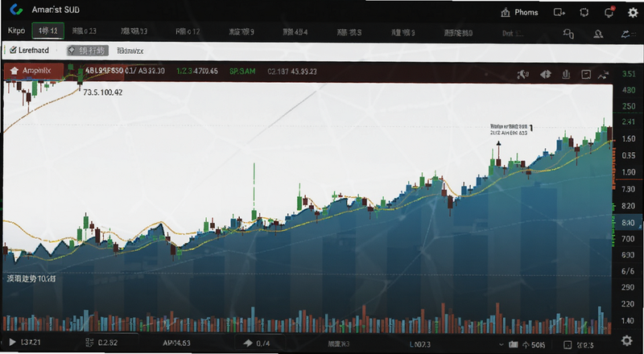
Task: Click the bar-style icon in chart toolbar
Action: [566, 74]
